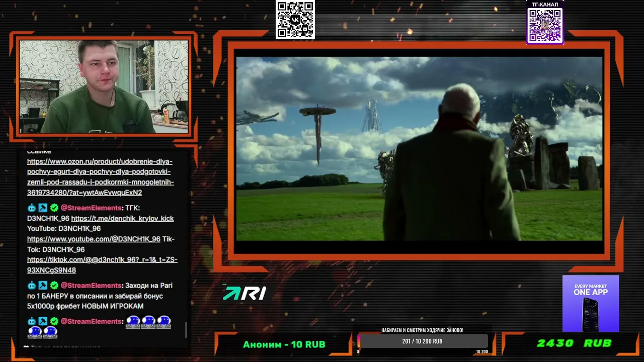Click bot badge on the Pari bonus message
The height and width of the screenshot is (362, 644).
click(32, 285)
